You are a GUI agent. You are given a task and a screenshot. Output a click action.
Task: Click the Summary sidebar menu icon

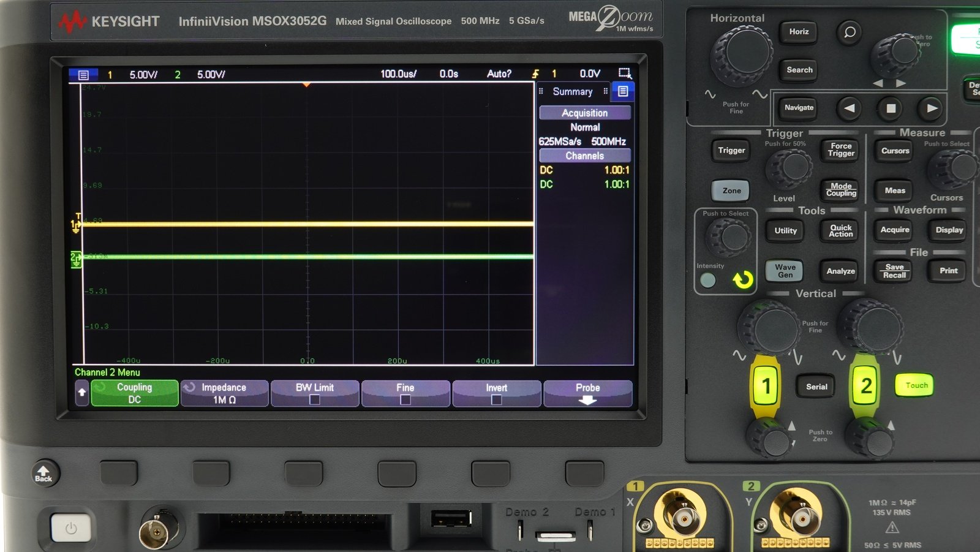[623, 91]
